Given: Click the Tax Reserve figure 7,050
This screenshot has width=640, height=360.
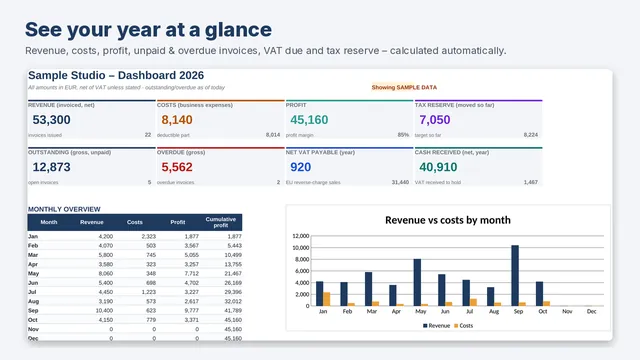Looking at the screenshot, I should [435, 120].
